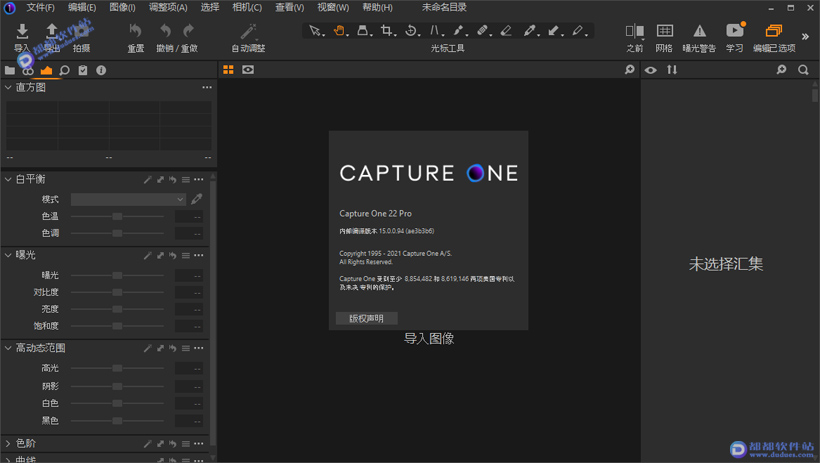Click the browser thumbnail zoom icon
This screenshot has height=463, width=820.
point(781,70)
